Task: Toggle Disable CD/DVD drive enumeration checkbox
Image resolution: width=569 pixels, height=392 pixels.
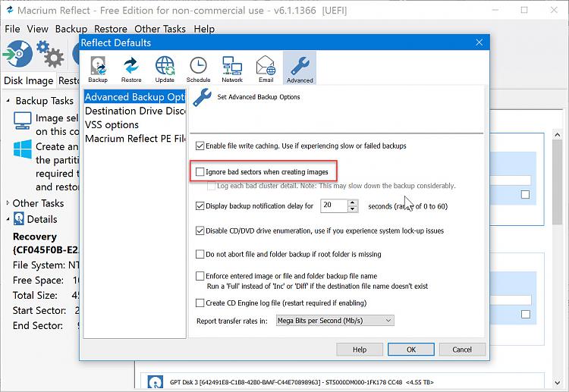Action: 200,230
